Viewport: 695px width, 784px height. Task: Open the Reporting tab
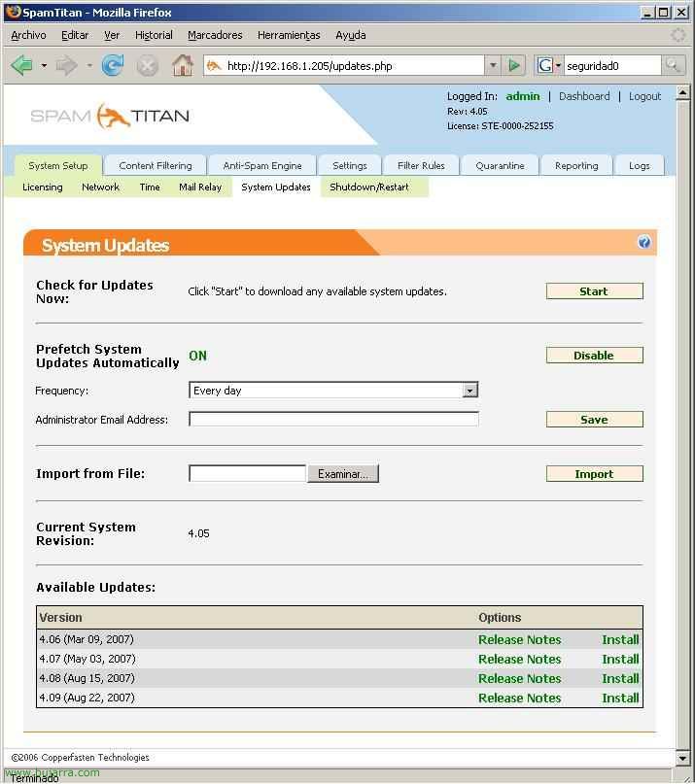(x=576, y=165)
